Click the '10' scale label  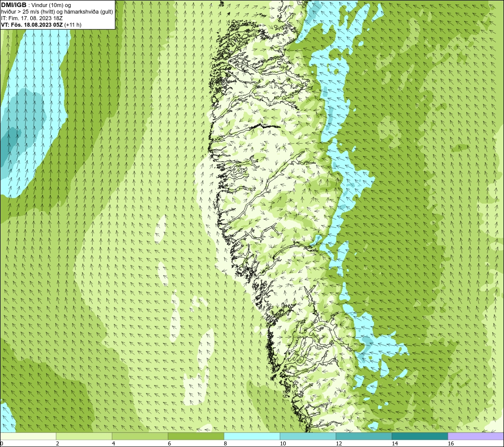pos(283,444)
